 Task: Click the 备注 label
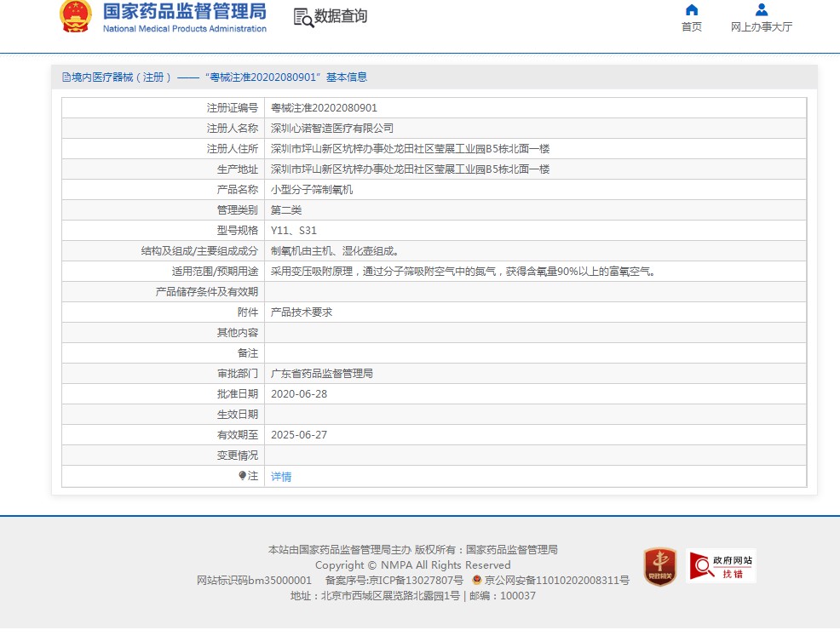(x=248, y=352)
